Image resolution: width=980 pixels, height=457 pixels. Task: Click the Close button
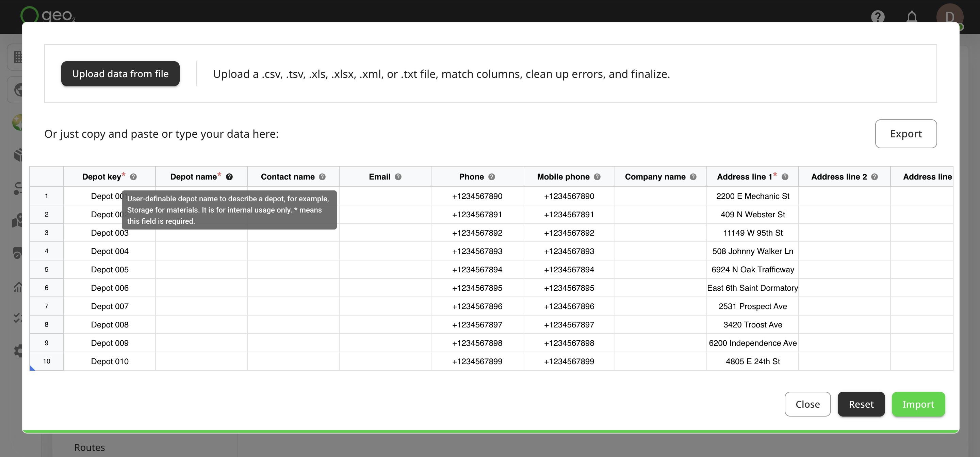[x=808, y=404]
